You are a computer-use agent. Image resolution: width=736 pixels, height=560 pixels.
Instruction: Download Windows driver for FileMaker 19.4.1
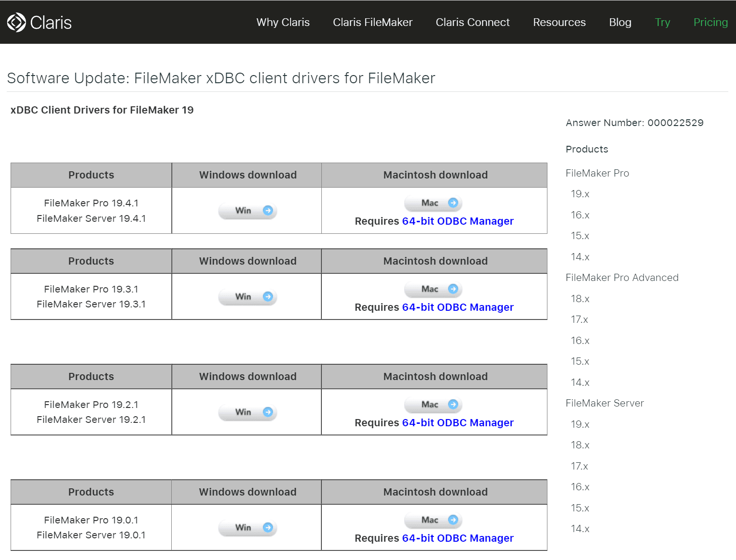pyautogui.click(x=248, y=211)
